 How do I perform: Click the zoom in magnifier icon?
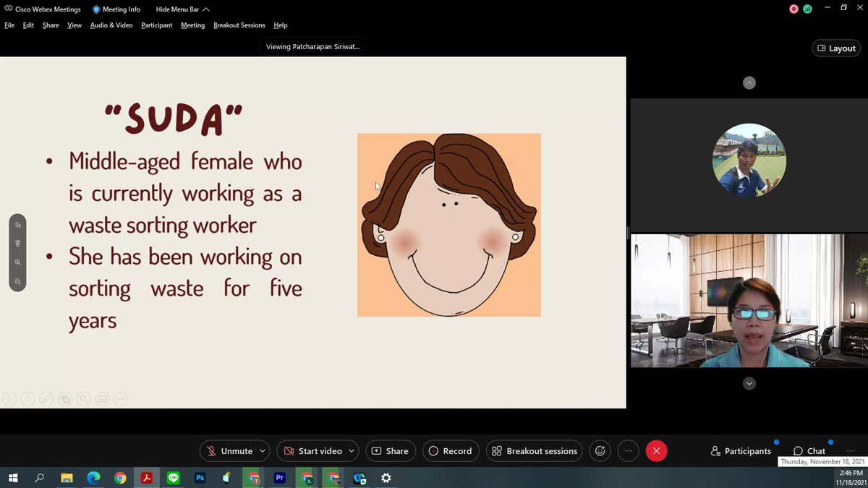pos(17,262)
